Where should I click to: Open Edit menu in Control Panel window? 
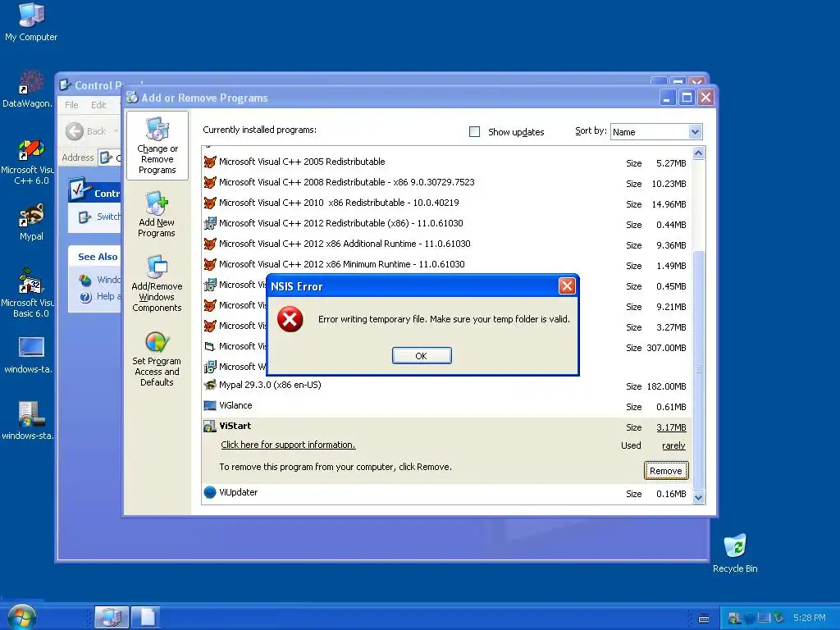[x=98, y=105]
